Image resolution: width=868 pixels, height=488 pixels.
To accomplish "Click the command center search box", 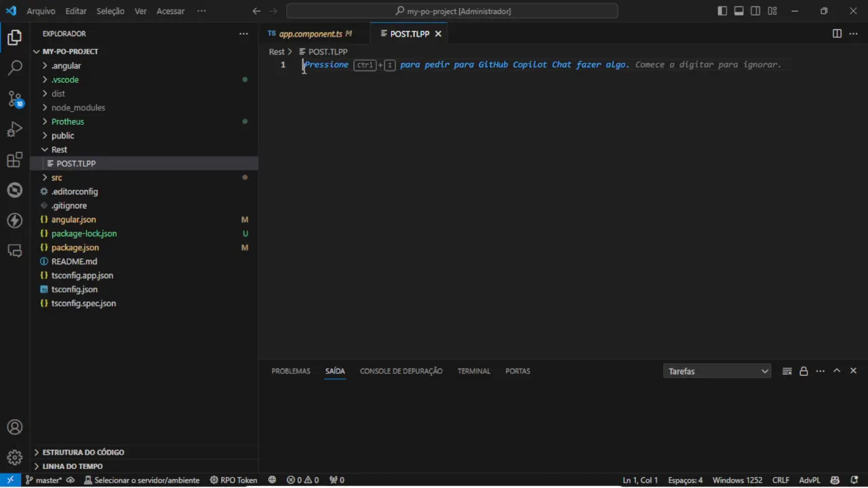I will 452,11.
